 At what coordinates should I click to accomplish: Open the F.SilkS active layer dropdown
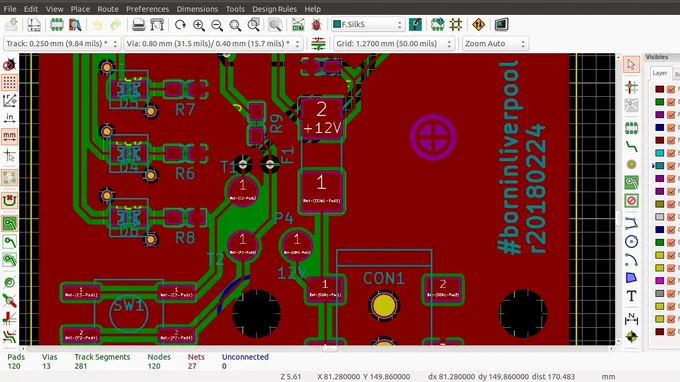click(368, 25)
